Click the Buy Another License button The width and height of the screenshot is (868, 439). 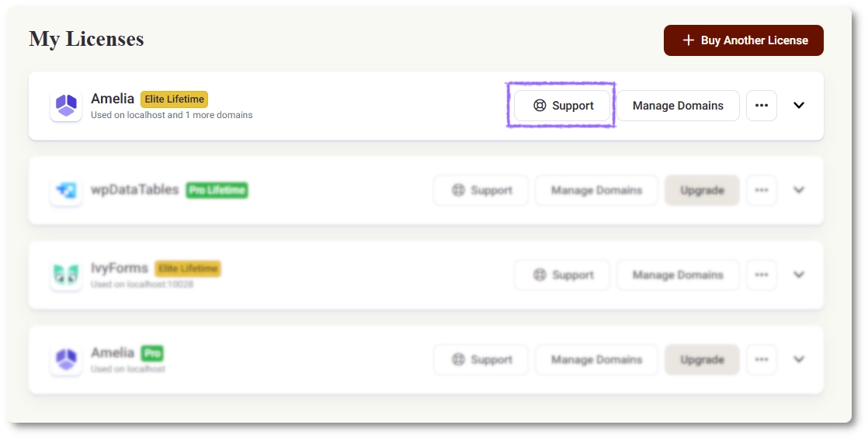pos(744,40)
